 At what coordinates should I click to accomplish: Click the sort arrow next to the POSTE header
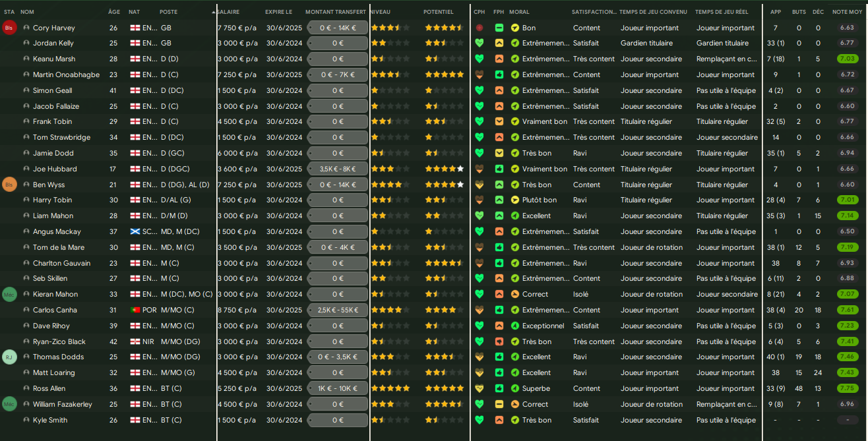(213, 13)
